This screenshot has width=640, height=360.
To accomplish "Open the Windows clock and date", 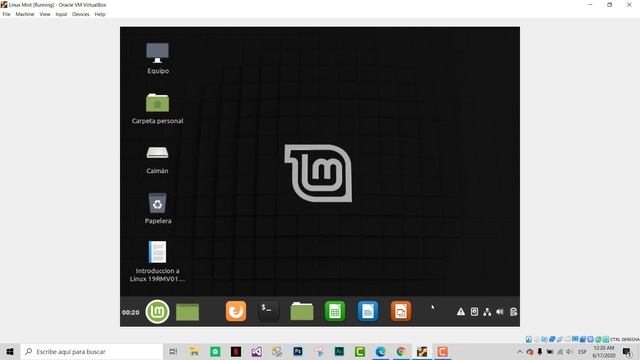I will click(604, 351).
